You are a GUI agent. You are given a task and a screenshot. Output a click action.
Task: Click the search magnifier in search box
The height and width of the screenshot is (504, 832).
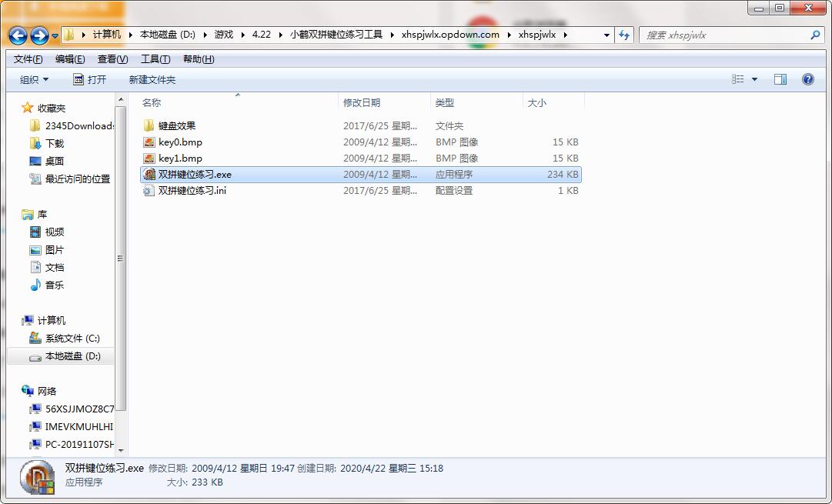coord(815,35)
